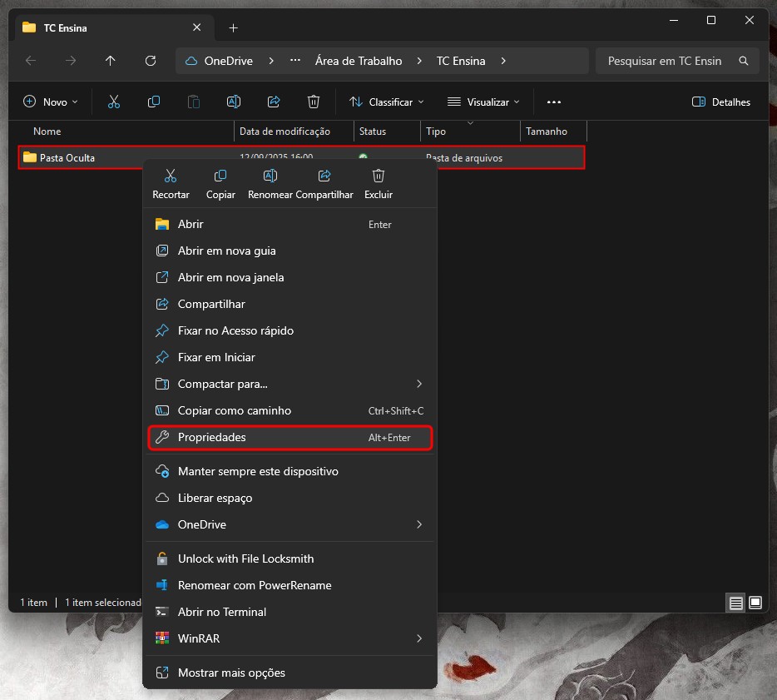Click the up-arrow navigation icon
Viewport: 777px width, 700px height.
pos(111,61)
